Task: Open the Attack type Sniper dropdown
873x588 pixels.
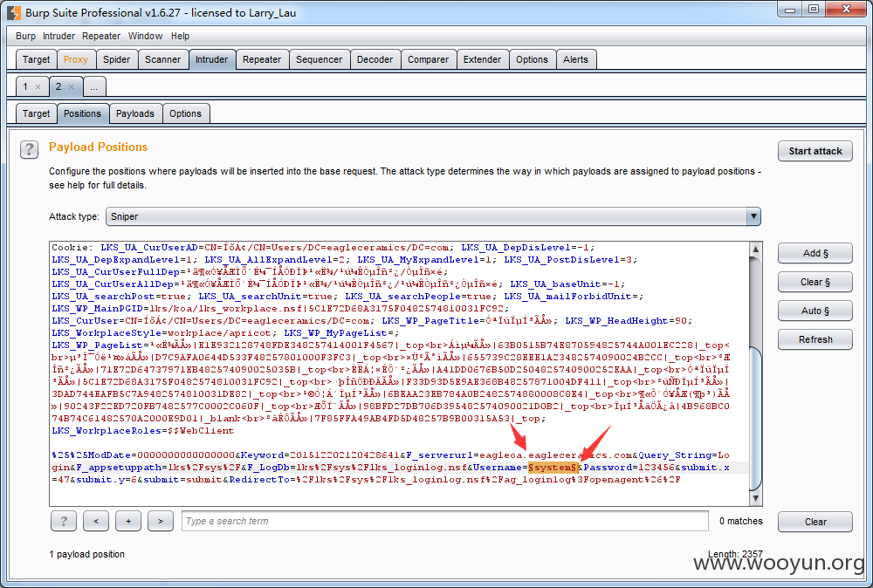Action: coord(433,216)
